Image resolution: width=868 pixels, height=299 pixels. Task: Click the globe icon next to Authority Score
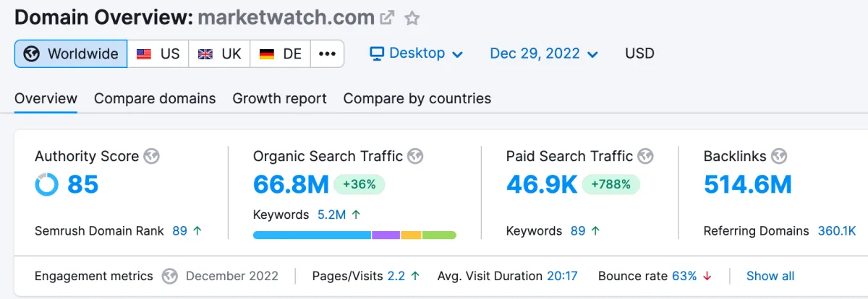click(x=151, y=156)
